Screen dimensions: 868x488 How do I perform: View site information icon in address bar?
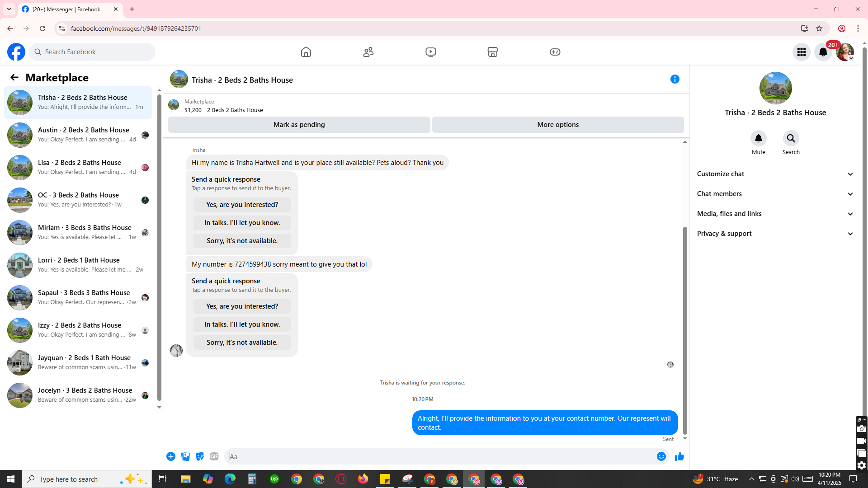(62, 28)
